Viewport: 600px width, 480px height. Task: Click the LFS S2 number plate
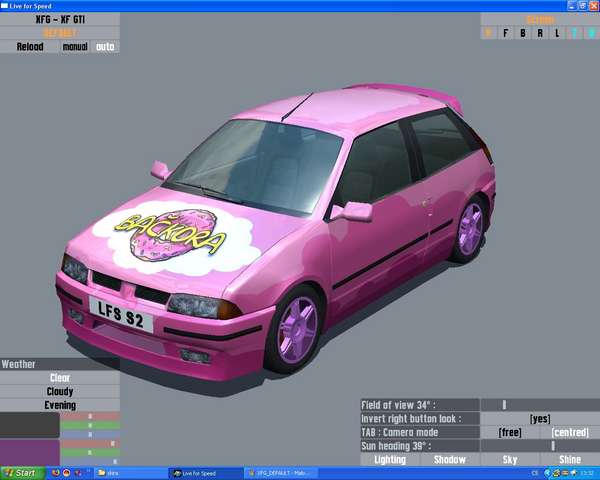pyautogui.click(x=121, y=315)
